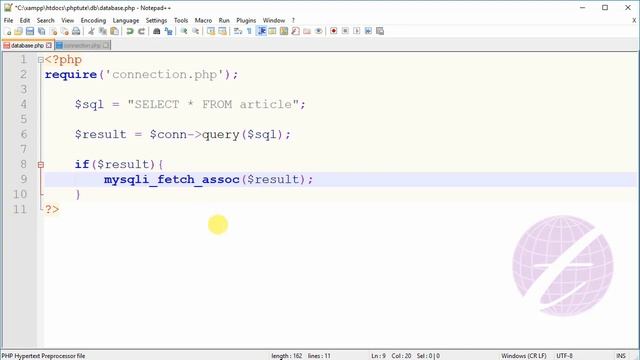This screenshot has height=360, width=640.
Task: Open the Search menu
Action: click(45, 20)
